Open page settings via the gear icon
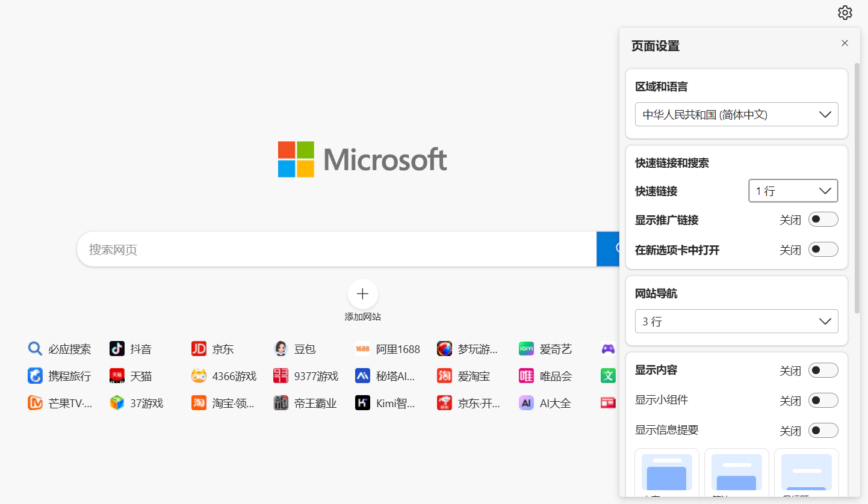This screenshot has width=868, height=504. coord(845,13)
